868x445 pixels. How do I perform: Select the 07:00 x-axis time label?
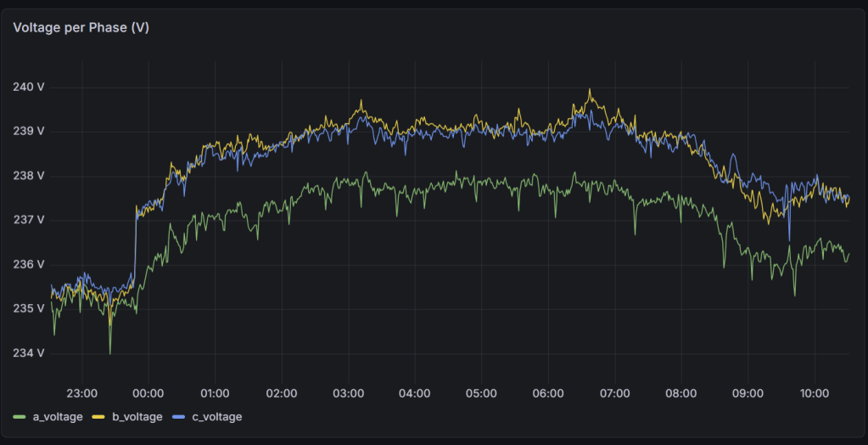point(614,393)
